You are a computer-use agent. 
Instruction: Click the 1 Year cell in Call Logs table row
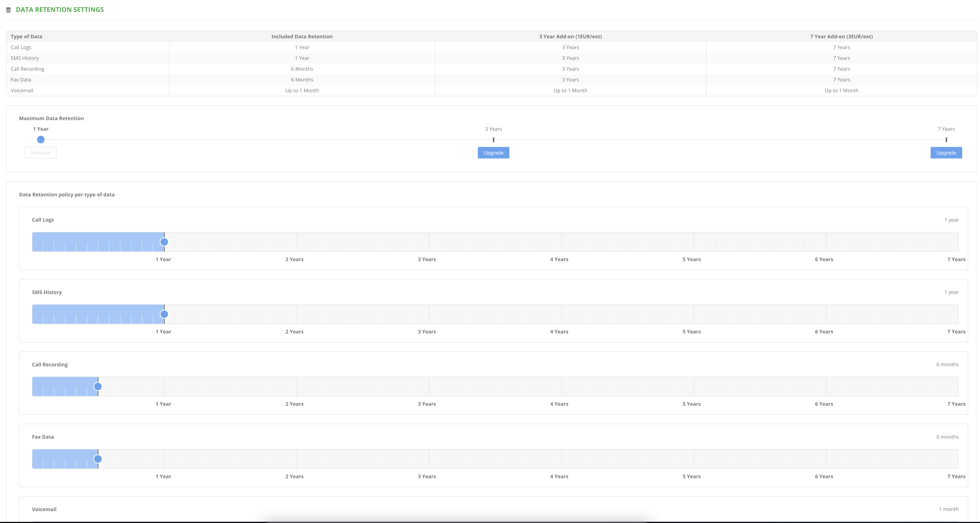click(x=302, y=47)
